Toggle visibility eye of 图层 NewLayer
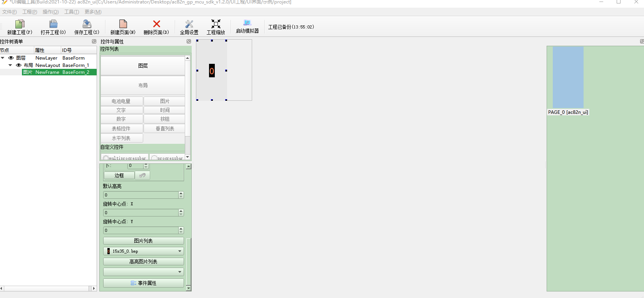The image size is (644, 298). click(11, 58)
